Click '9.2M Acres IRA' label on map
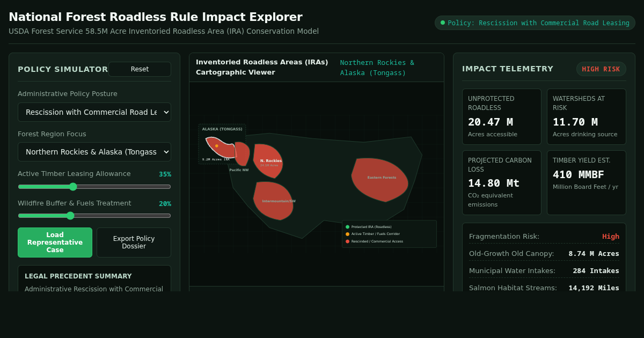Viewport: 644px width, 338px height. click(x=216, y=159)
